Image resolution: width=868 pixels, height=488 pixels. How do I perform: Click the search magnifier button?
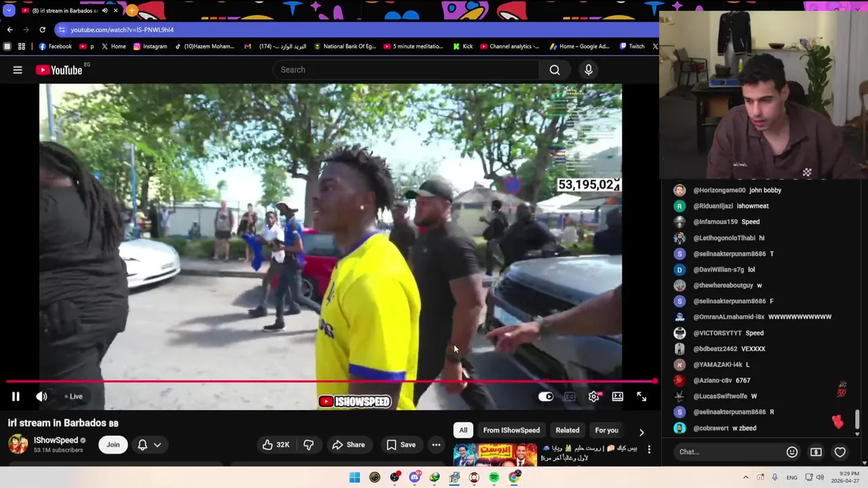point(555,70)
